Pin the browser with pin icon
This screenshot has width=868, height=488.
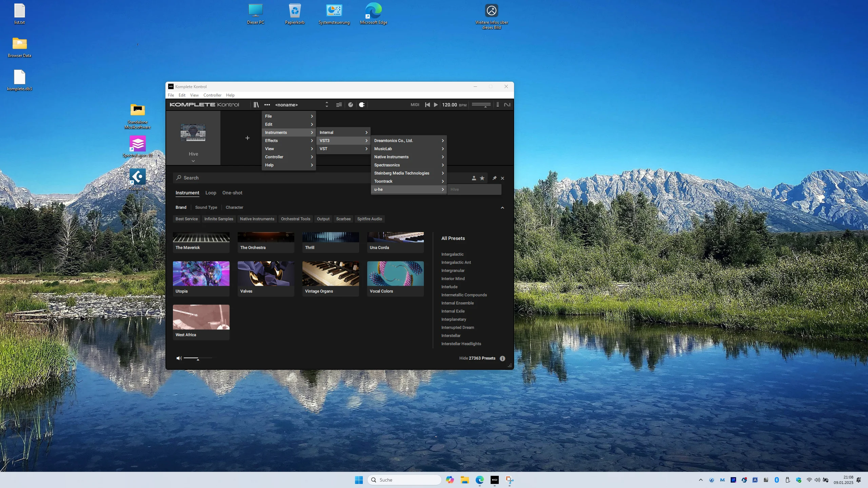[x=494, y=178]
